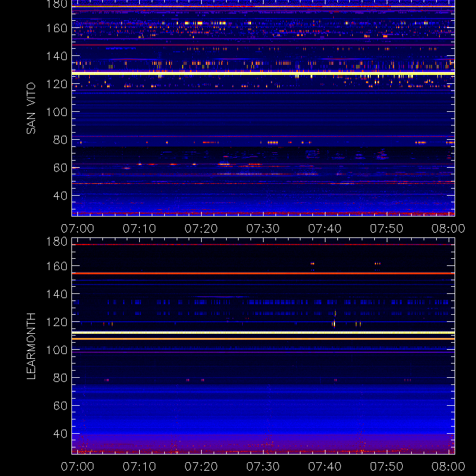This screenshot has width=476, height=476.
Task: Select the 120 frequency label on San Vito axis
Action: 57,84
